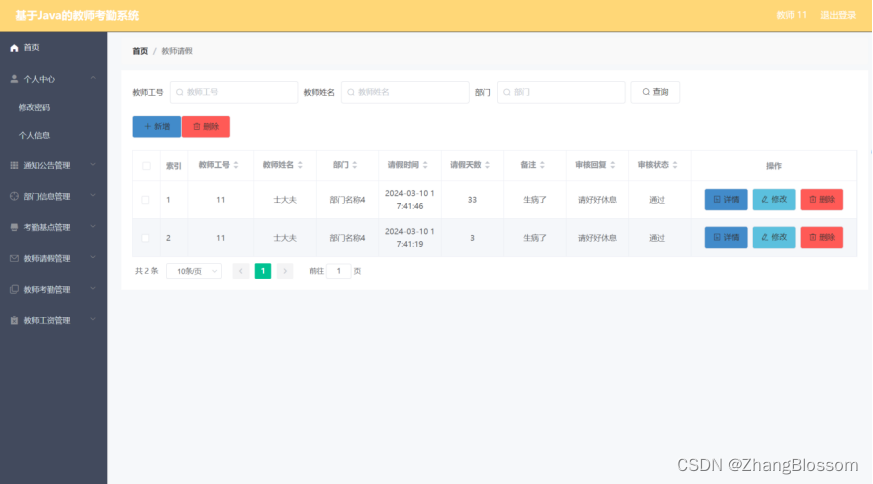
Task: Open the 10条/页 page size dropdown
Action: point(194,271)
